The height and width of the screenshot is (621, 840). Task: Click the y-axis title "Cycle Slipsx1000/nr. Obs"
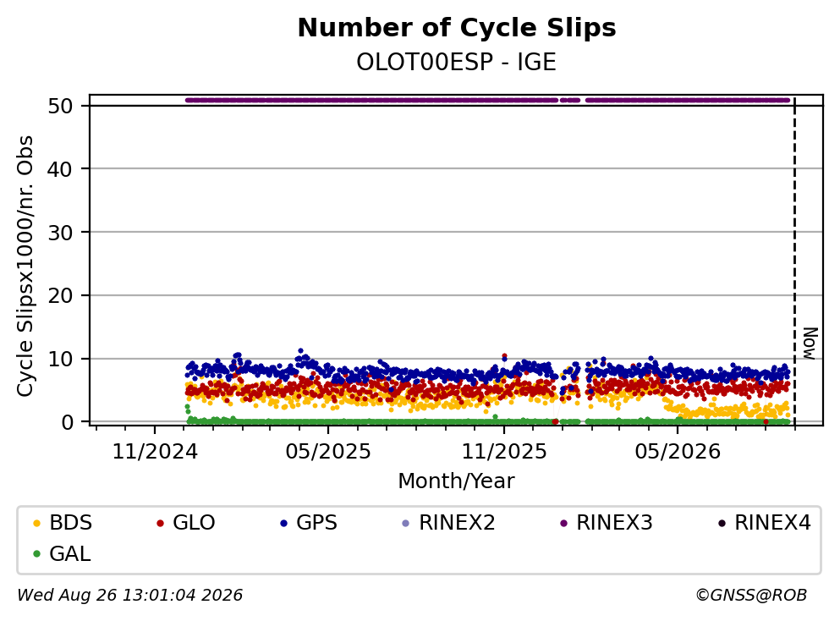[25, 266]
